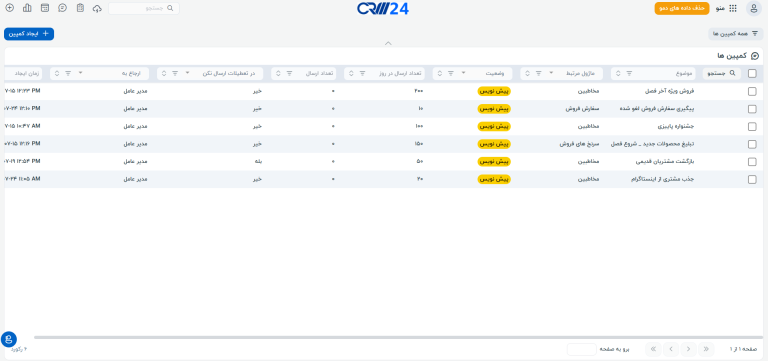Viewport: 768px width, 361px height.
Task: Focus the برو به صفحه page number field
Action: pyautogui.click(x=581, y=349)
